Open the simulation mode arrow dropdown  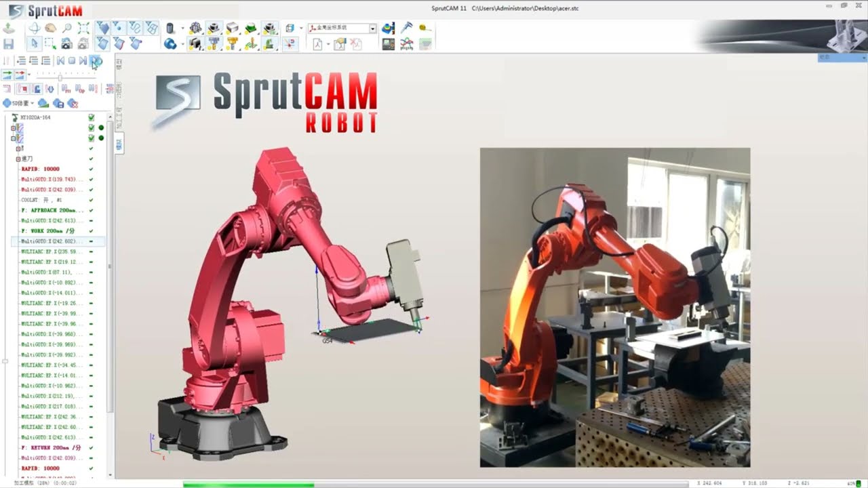pos(29,75)
